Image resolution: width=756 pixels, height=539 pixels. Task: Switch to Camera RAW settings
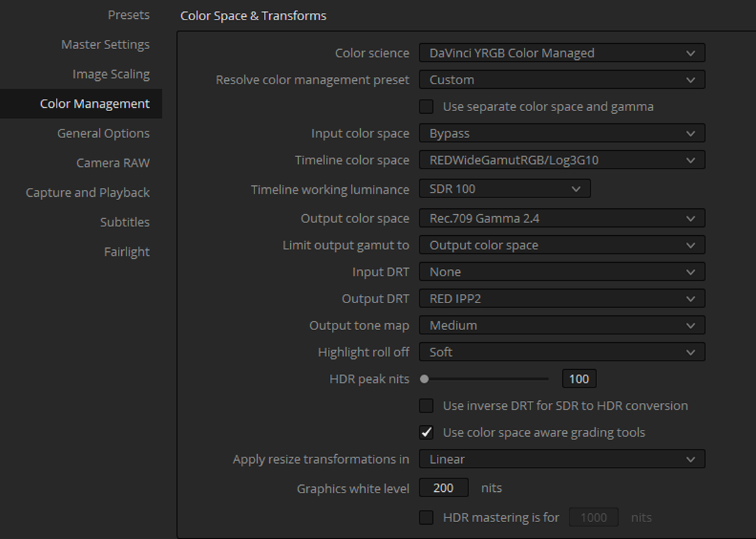pyautogui.click(x=113, y=163)
